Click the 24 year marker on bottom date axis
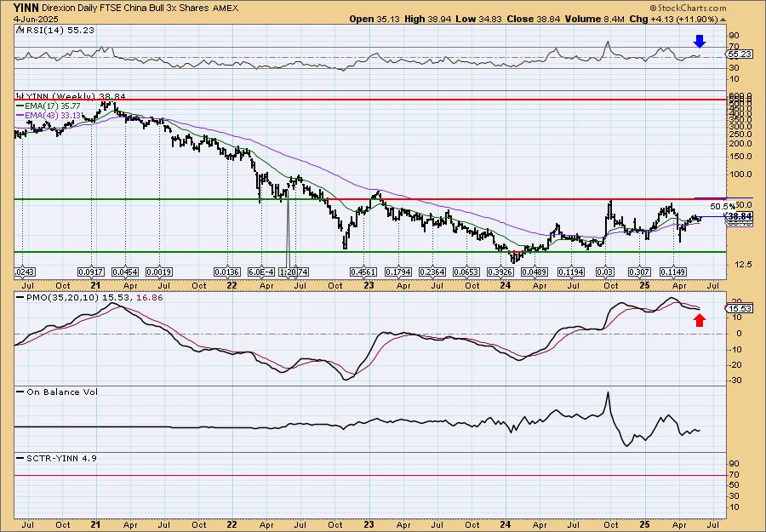This screenshot has width=766, height=532. pyautogui.click(x=505, y=524)
